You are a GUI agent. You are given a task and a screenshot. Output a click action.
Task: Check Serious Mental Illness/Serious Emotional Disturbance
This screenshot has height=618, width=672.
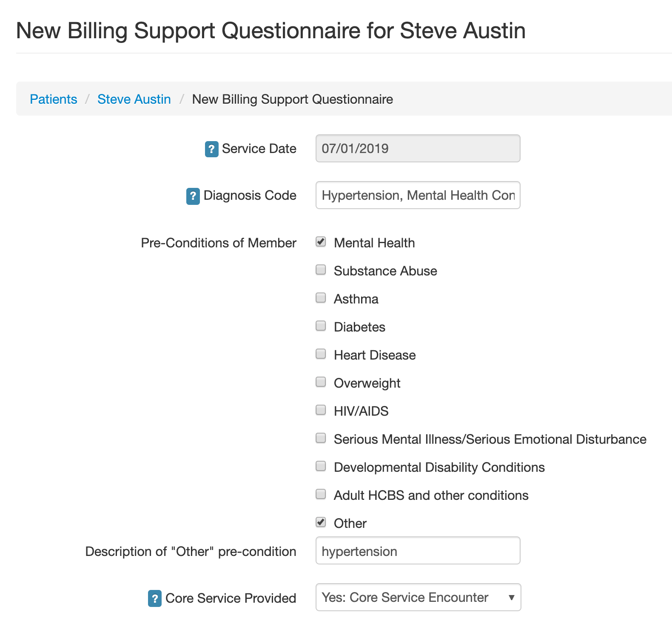321,438
